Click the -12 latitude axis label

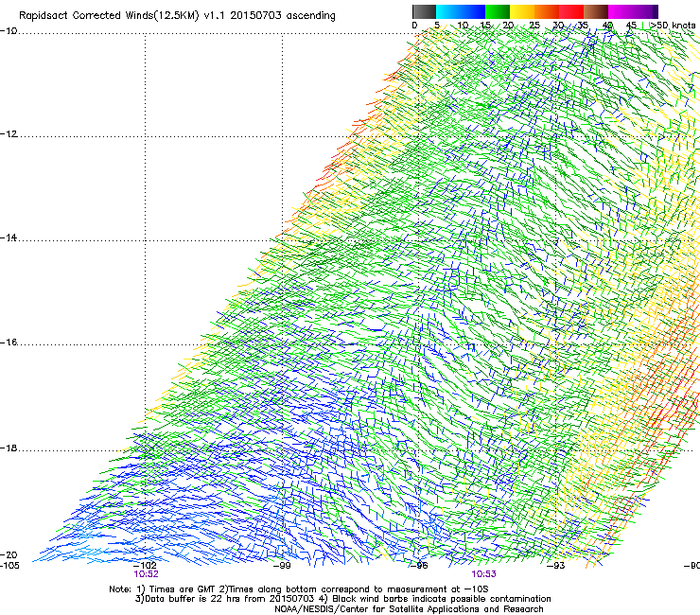pos(9,134)
